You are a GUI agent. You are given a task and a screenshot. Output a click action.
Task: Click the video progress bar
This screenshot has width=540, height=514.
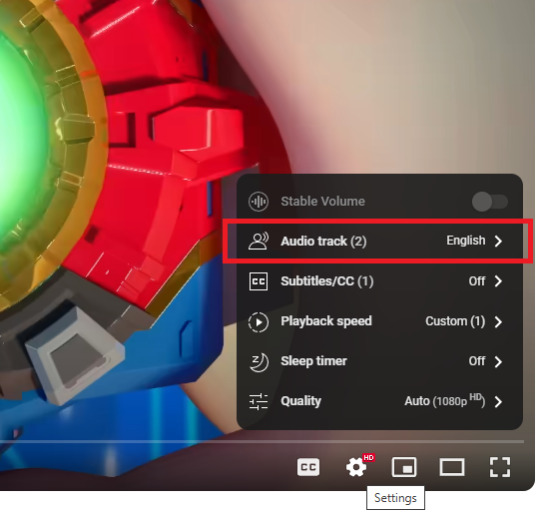262,441
